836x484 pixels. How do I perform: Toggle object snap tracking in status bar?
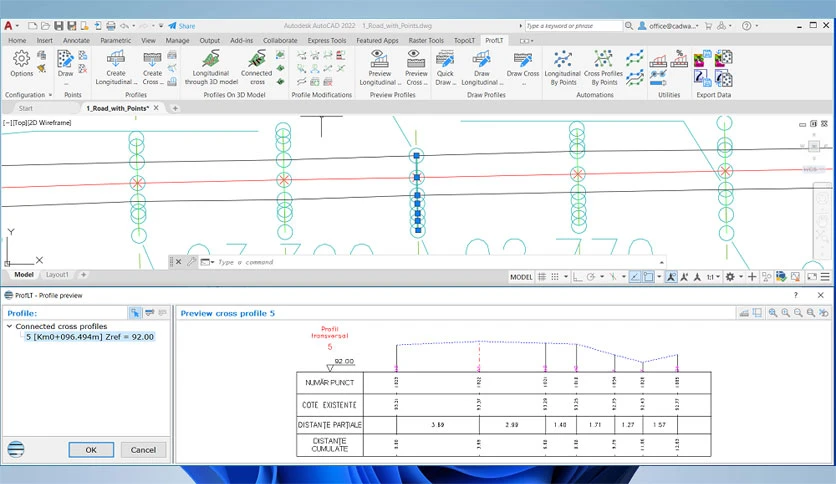[635, 277]
